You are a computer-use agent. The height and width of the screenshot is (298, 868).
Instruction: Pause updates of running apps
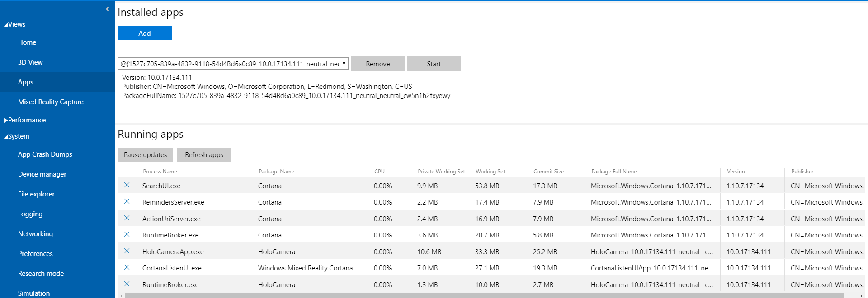(x=146, y=155)
